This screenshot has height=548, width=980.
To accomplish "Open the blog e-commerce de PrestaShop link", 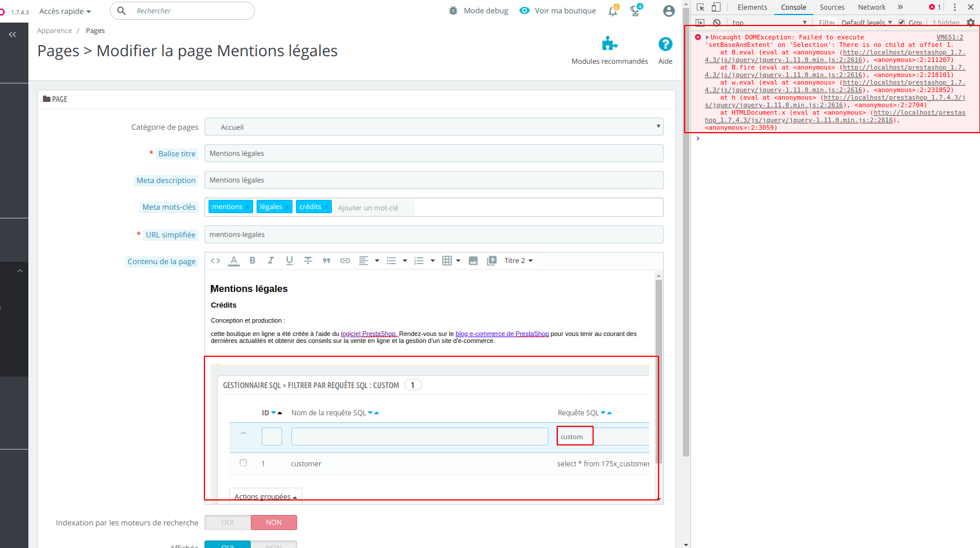I will (x=502, y=334).
